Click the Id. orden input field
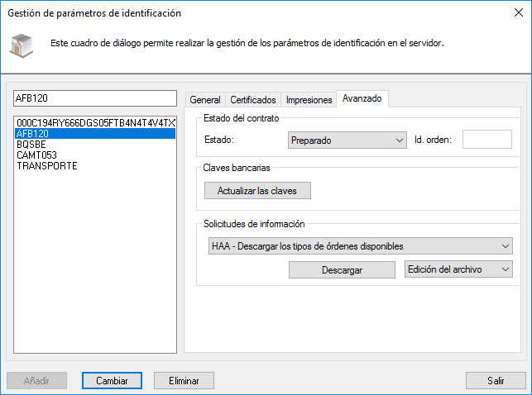This screenshot has width=532, height=395. [486, 140]
